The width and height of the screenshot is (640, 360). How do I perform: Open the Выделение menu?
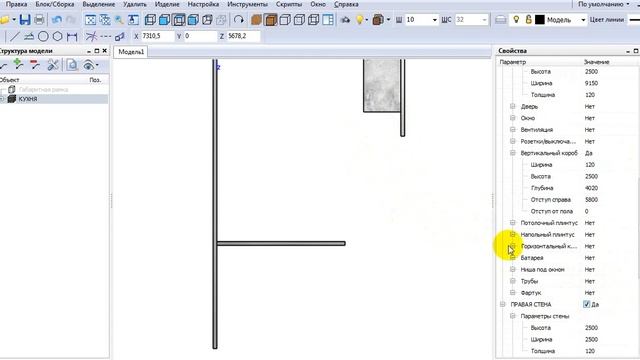pos(99,4)
